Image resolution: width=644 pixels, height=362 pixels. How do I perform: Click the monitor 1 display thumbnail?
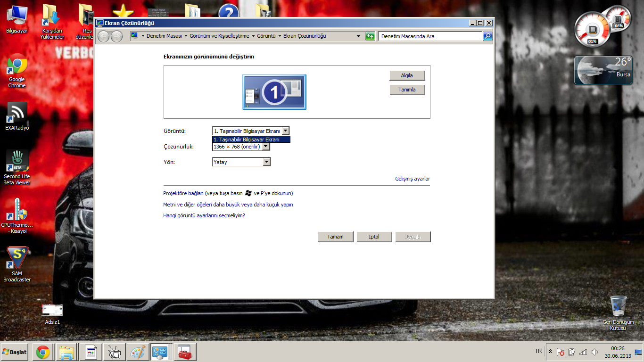pyautogui.click(x=274, y=92)
